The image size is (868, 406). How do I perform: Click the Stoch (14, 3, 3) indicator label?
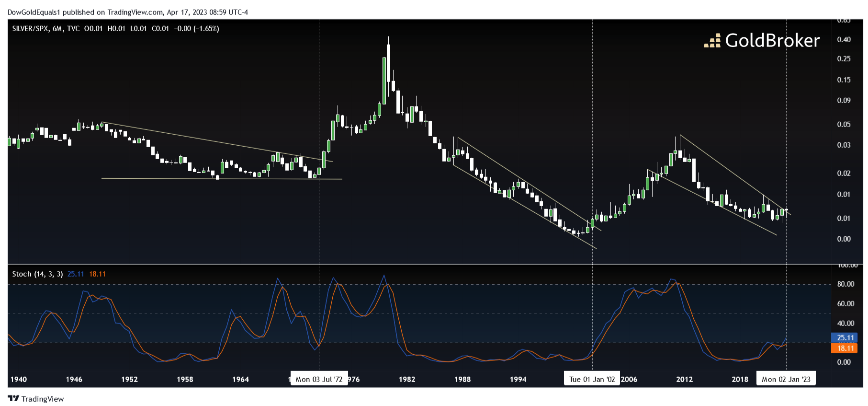point(37,274)
